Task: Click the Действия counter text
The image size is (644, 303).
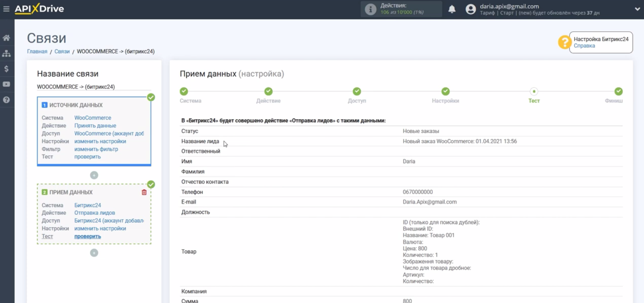Action: [393, 6]
